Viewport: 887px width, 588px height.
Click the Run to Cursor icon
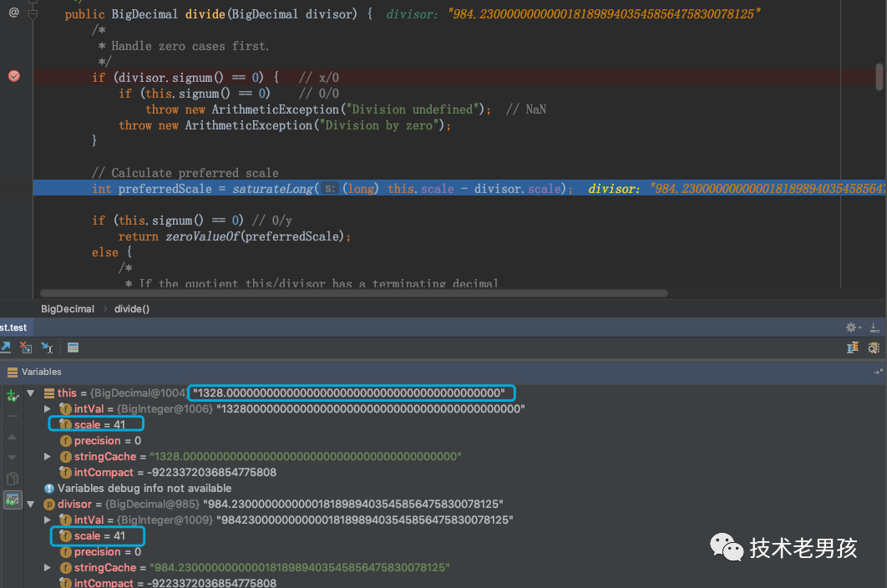[x=47, y=347]
